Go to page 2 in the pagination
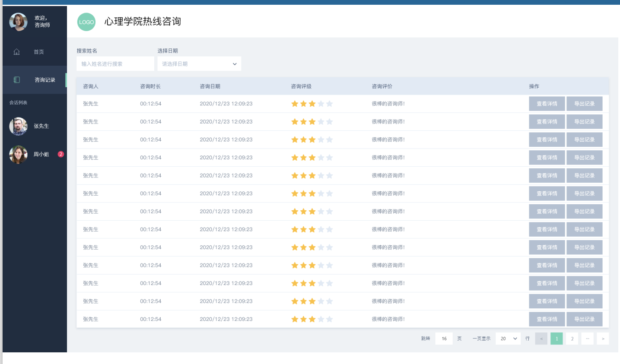 (x=572, y=339)
